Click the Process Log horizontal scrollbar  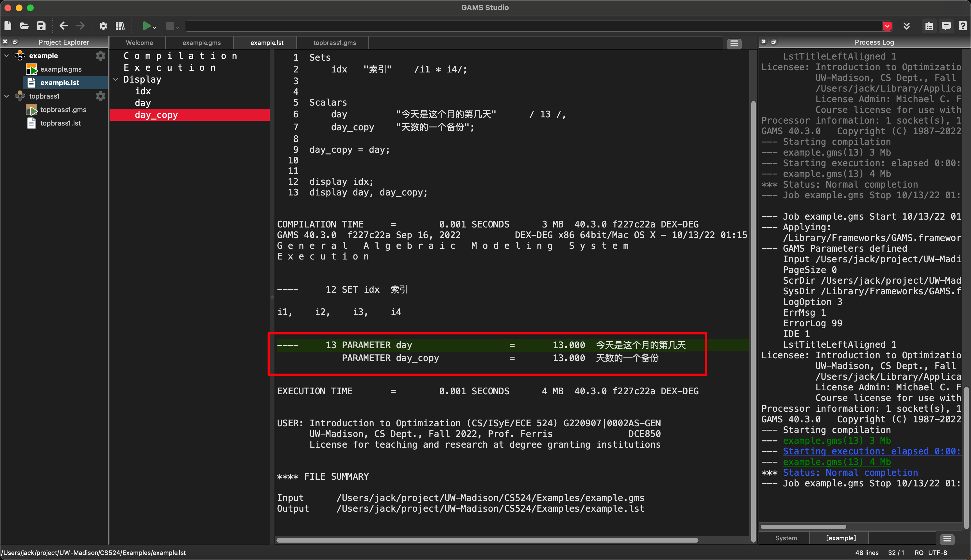(x=803, y=527)
